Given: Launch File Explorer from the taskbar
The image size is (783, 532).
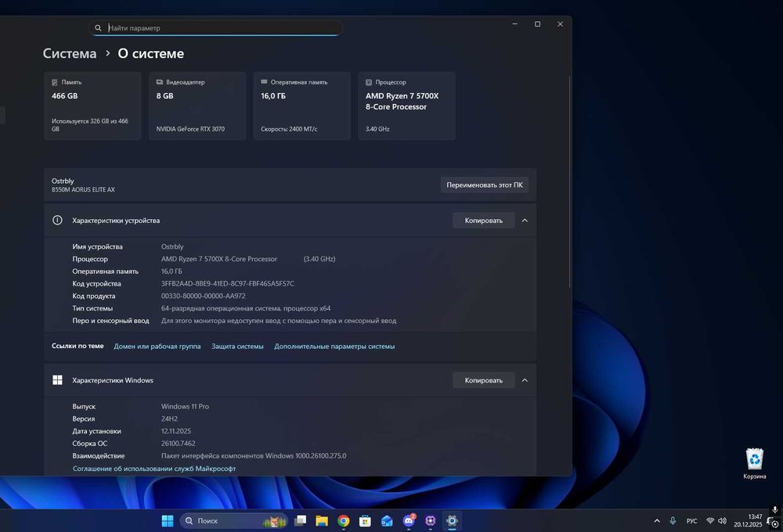Looking at the screenshot, I should pyautogui.click(x=322, y=521).
